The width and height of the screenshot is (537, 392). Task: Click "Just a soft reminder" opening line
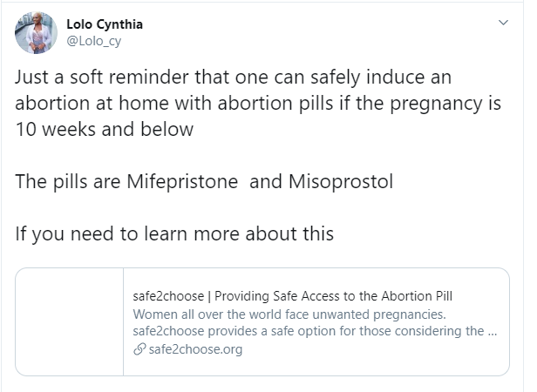(x=105, y=76)
